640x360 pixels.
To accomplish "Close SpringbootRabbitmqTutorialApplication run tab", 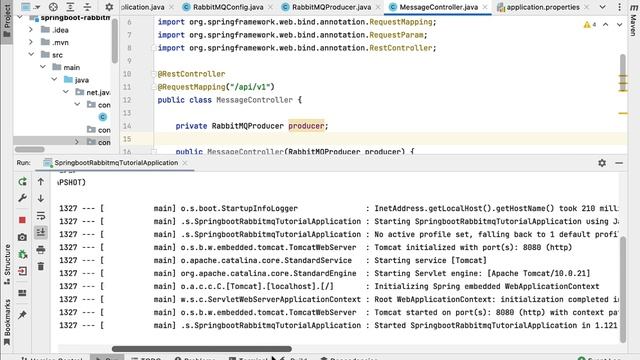I will pyautogui.click(x=185, y=163).
